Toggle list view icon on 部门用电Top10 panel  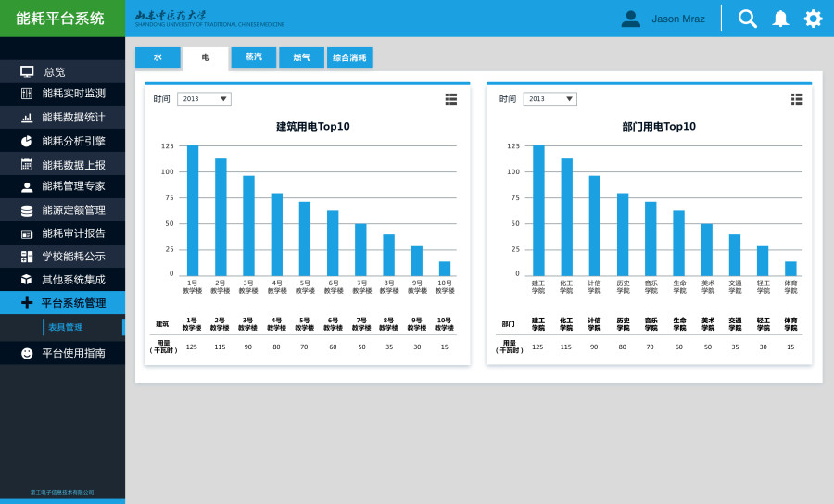(x=797, y=99)
